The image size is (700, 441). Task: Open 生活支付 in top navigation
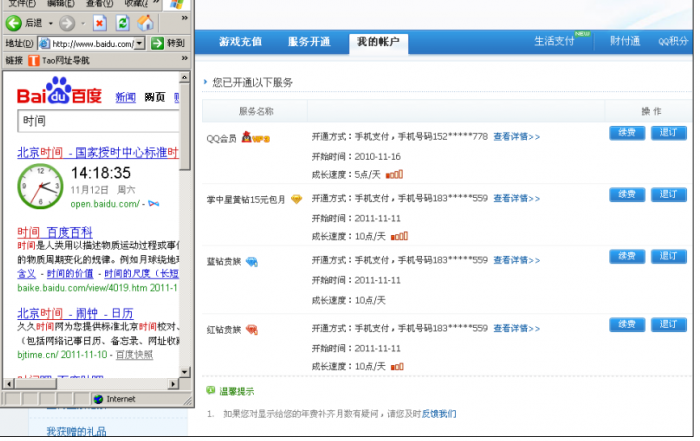point(554,41)
